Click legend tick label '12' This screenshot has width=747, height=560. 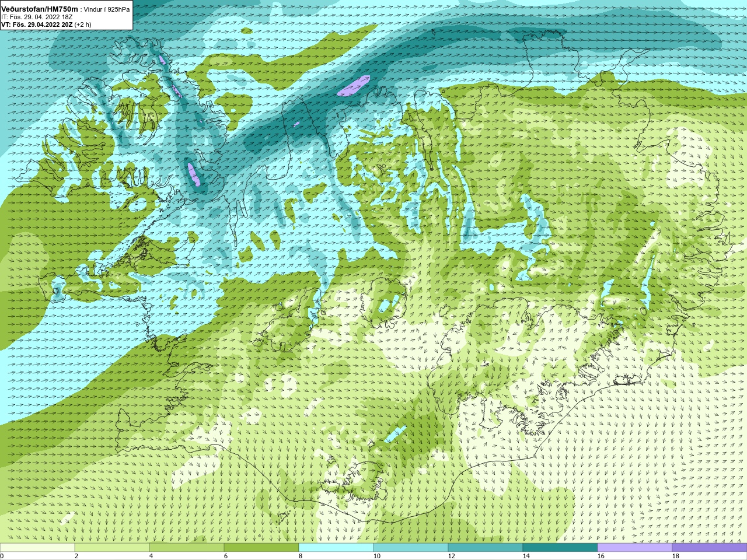coord(452,556)
